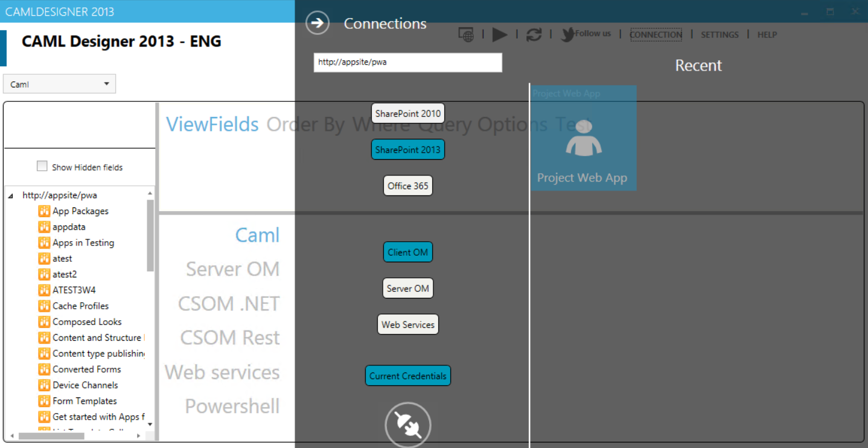Open the CONNECTION menu
Screen dimensions: 868x448
pos(656,34)
